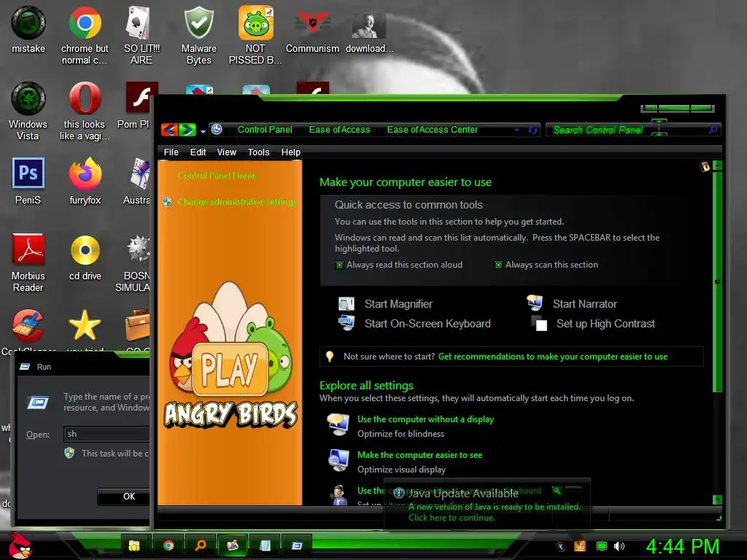Open the yellow star desktop icon

click(85, 326)
